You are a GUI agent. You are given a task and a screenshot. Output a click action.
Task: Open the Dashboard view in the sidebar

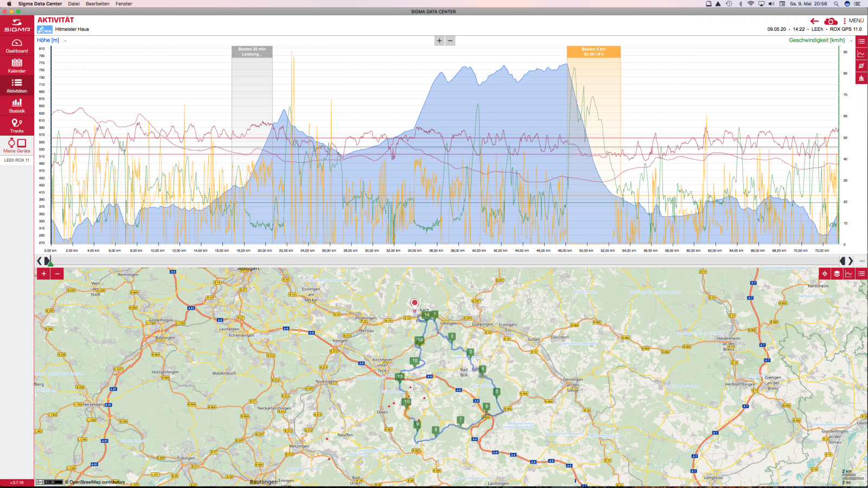click(17, 46)
